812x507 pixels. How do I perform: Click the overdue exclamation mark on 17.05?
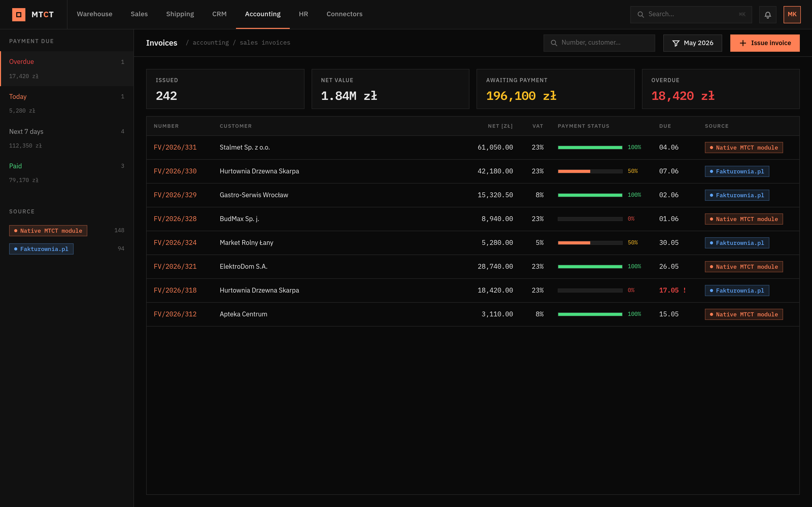pos(685,291)
